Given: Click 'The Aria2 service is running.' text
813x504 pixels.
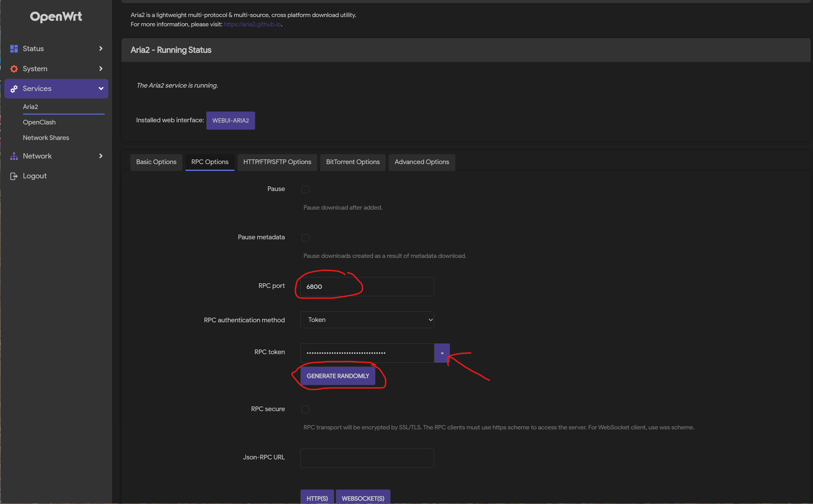Looking at the screenshot, I should pos(177,85).
